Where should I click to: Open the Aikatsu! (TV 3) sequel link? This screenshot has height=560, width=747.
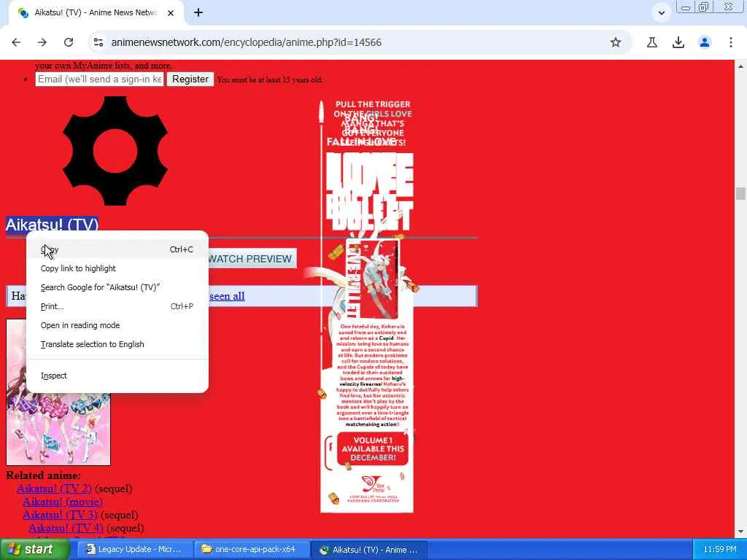pyautogui.click(x=60, y=515)
